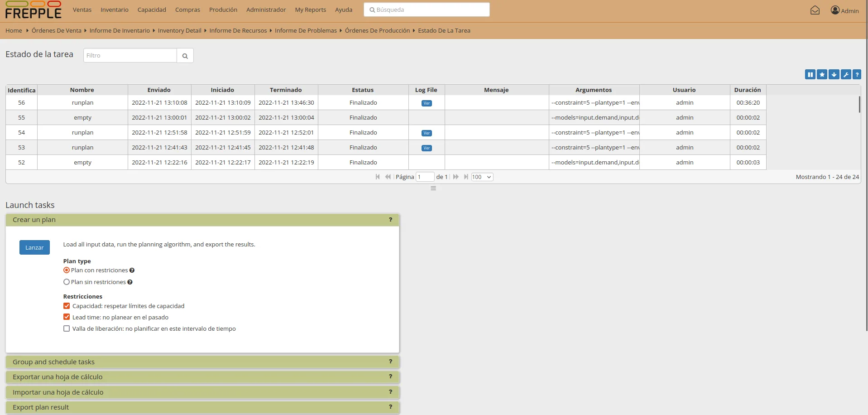Uncheck Capacidad: respetar límites de capacidad

coord(67,306)
